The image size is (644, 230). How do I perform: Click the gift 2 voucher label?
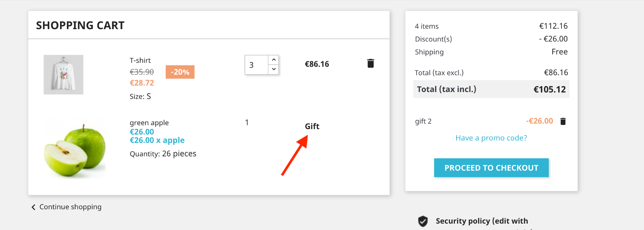pos(423,121)
